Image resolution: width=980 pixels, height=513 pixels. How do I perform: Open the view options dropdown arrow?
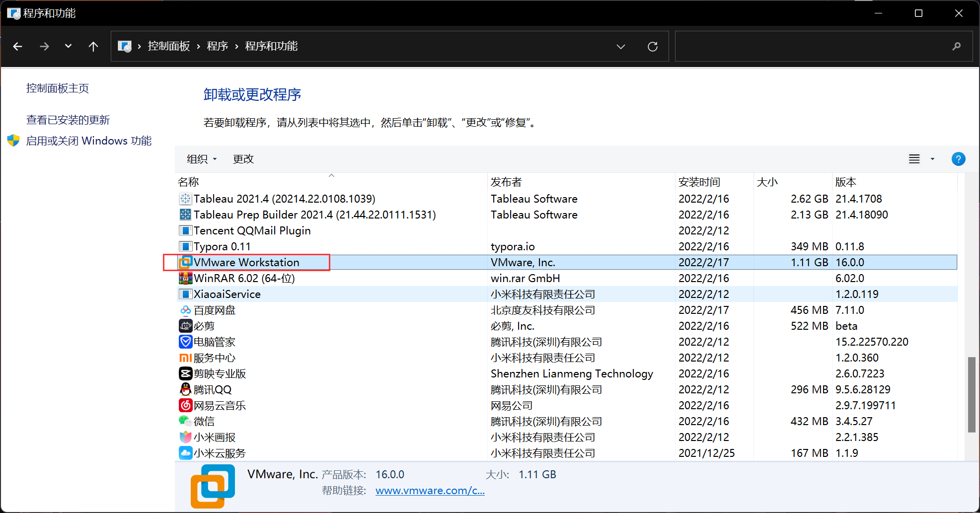pyautogui.click(x=932, y=159)
